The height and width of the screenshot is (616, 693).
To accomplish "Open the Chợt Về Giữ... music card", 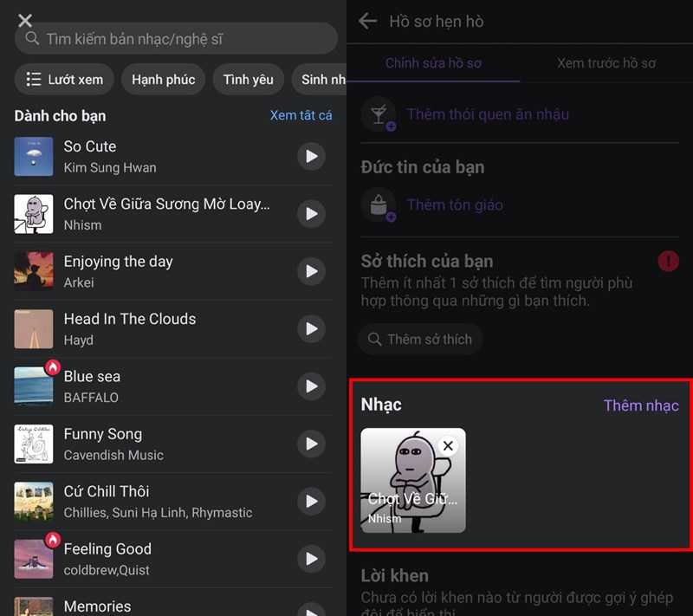I will tap(413, 480).
